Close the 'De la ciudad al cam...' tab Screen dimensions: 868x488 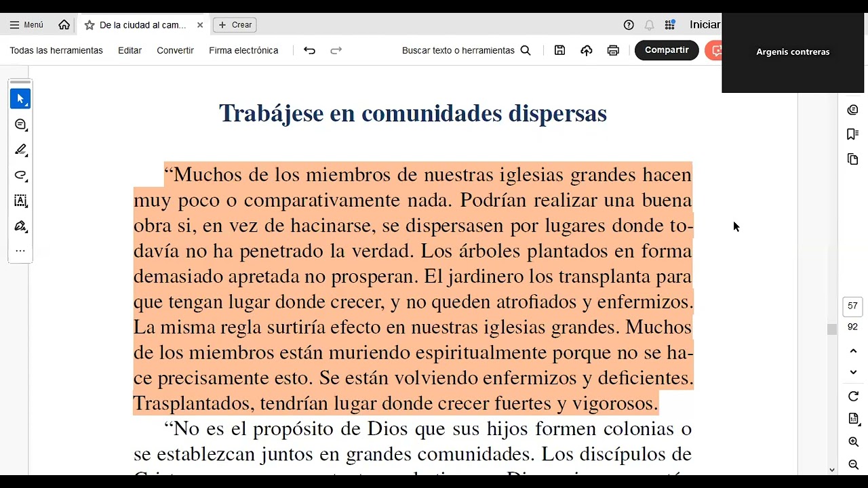coord(200,25)
